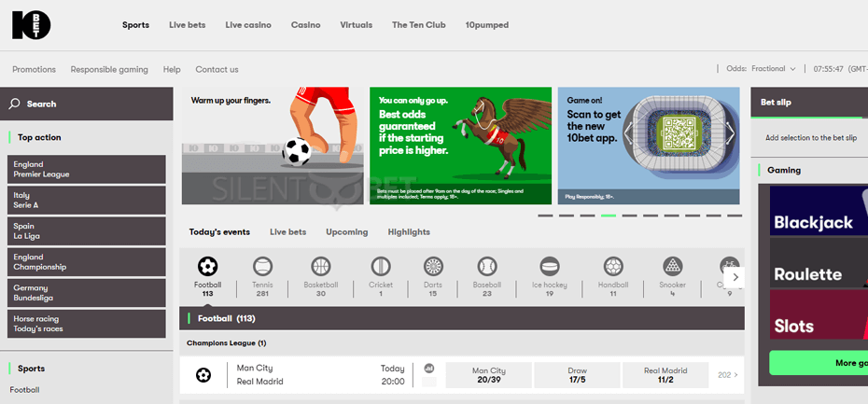Select the Darts sport icon

tap(433, 267)
